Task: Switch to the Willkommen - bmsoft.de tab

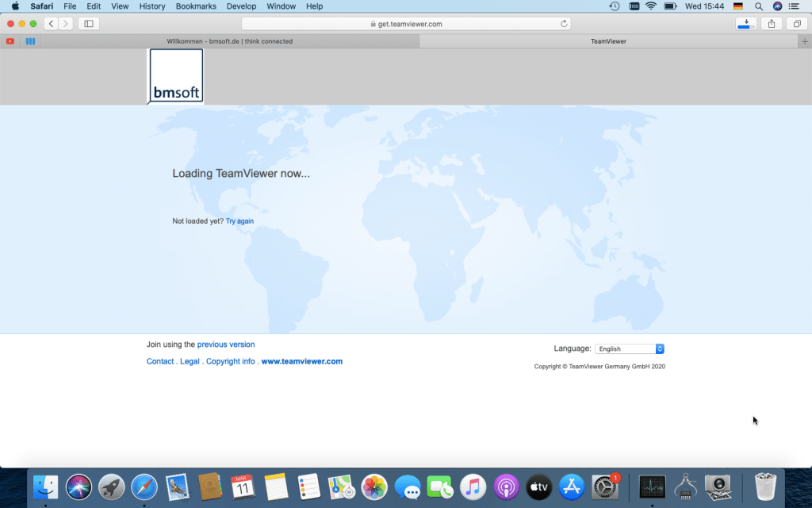Action: tap(229, 41)
